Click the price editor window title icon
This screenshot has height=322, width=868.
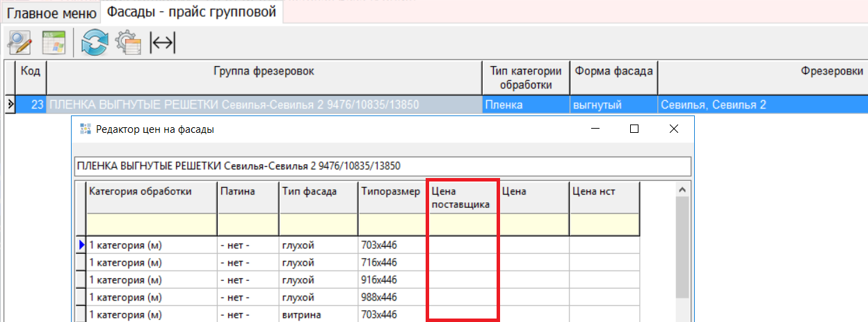pyautogui.click(x=86, y=129)
